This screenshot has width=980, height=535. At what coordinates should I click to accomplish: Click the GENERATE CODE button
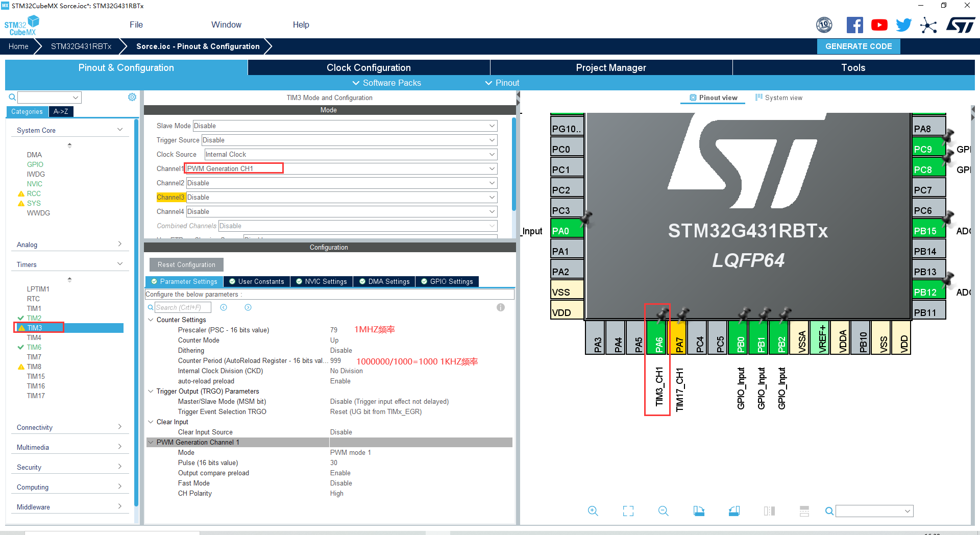tap(859, 46)
